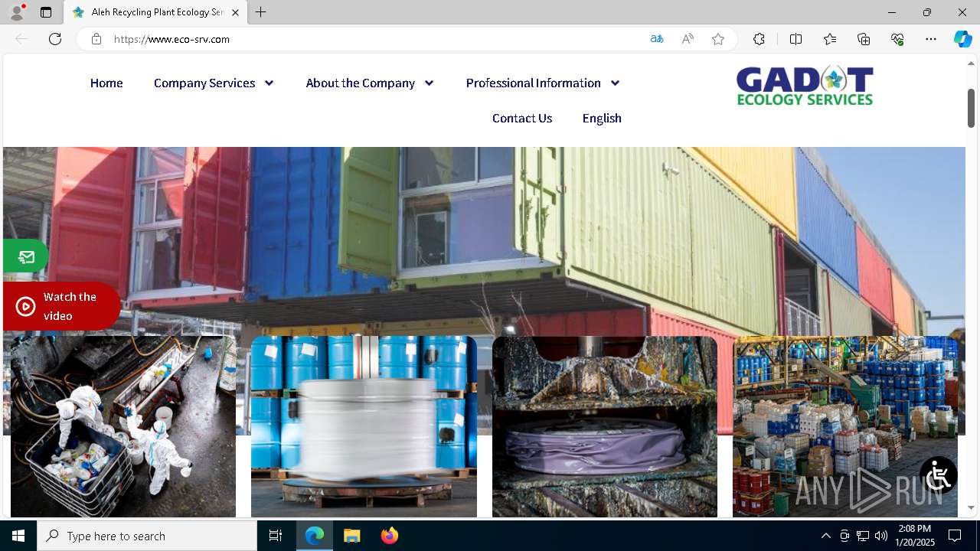Open Professional Information menu
This screenshot has width=980, height=551.
click(533, 83)
